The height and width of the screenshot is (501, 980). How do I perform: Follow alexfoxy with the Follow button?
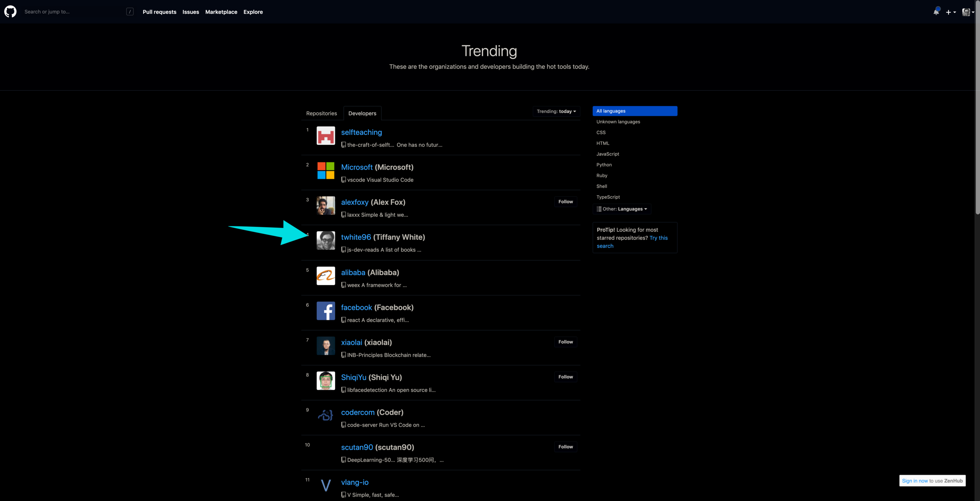565,202
